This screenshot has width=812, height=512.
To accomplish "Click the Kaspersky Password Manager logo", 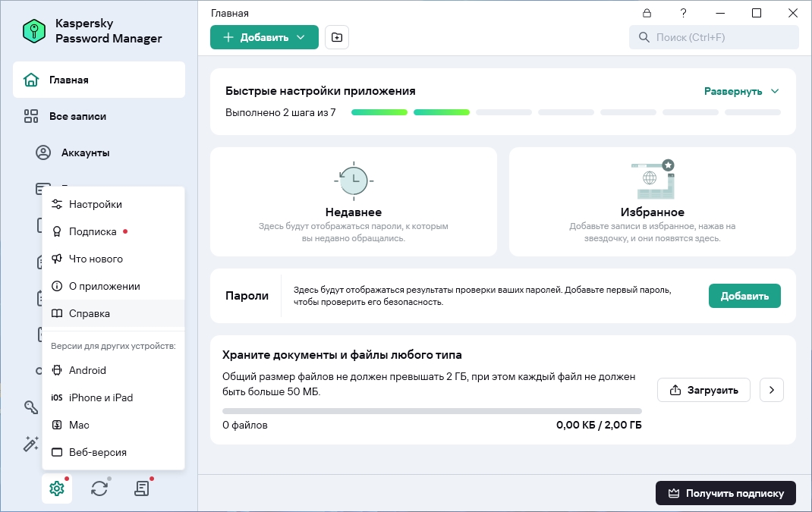I will click(x=34, y=31).
